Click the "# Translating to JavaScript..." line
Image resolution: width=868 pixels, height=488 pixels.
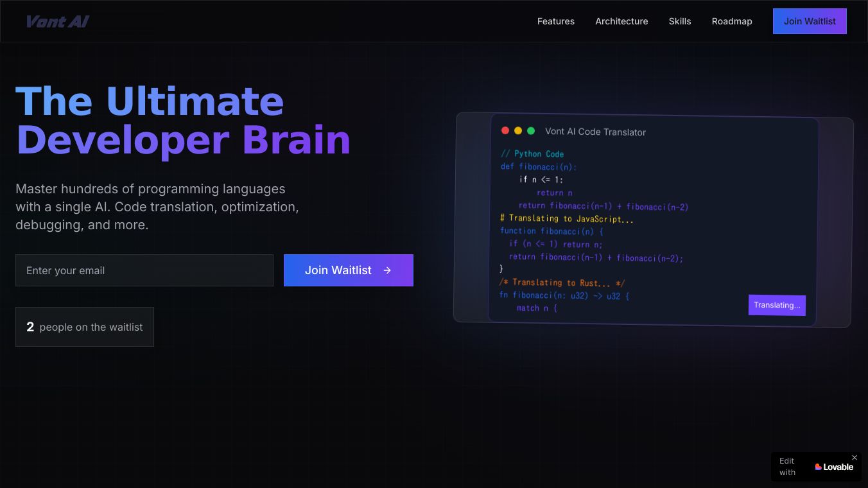coord(567,219)
